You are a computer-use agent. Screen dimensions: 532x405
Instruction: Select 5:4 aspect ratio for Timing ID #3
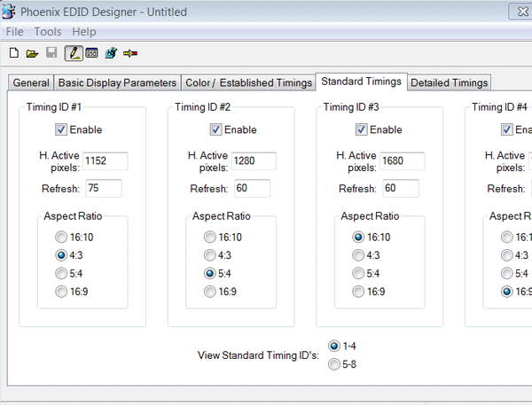[x=358, y=274]
